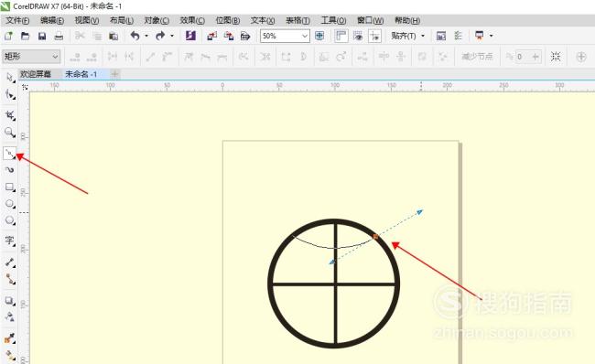Open the 窗口(W) menu

(371, 20)
